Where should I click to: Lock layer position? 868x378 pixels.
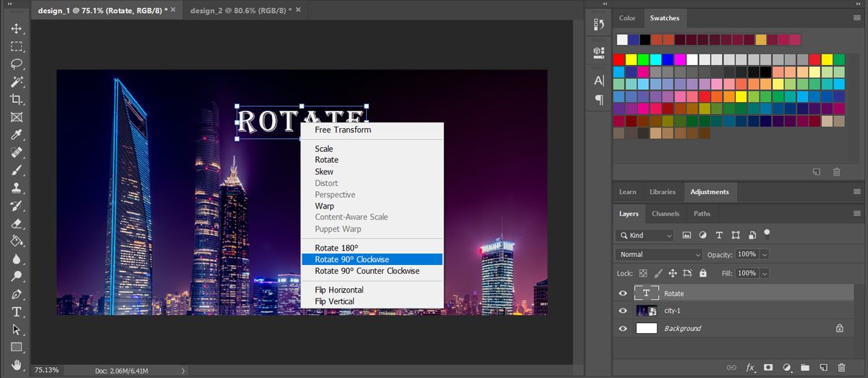tap(672, 273)
